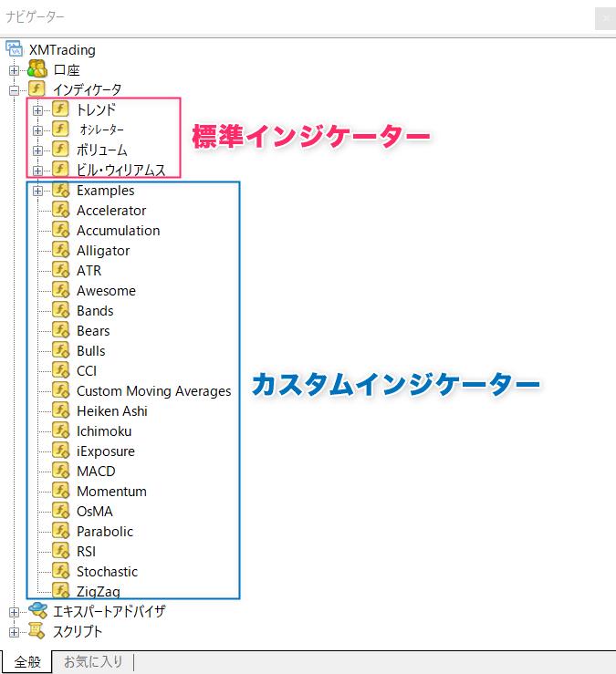Viewport: 616px width, 674px height.
Task: Click the MACD label text
Action: coord(96,472)
